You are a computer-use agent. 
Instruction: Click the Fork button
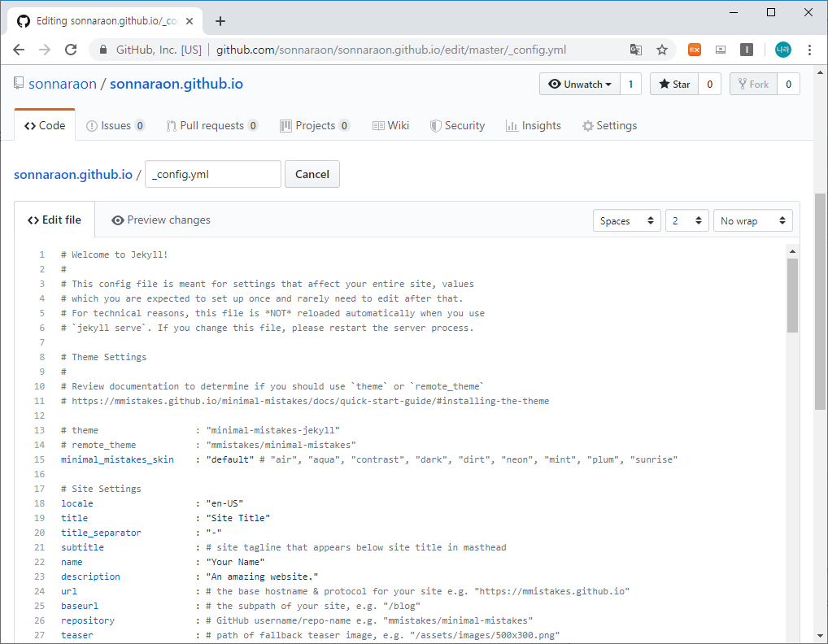(x=753, y=84)
